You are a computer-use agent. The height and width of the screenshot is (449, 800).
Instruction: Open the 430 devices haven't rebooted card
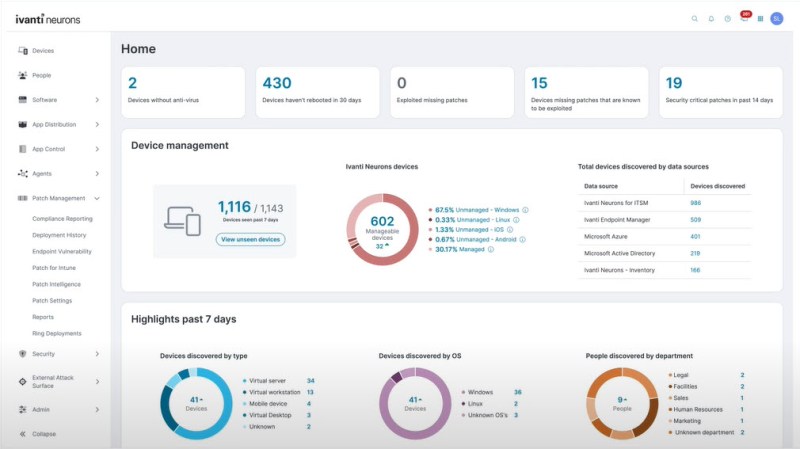point(317,92)
